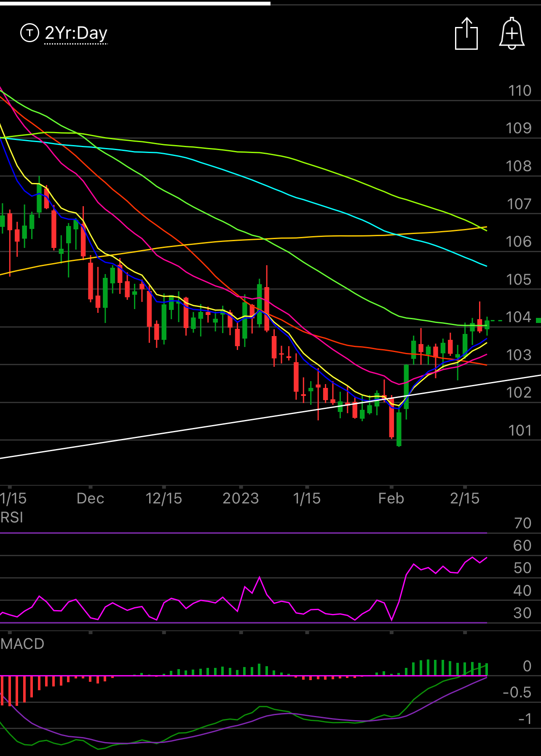
Task: Tap the circled T icon beside timeframe
Action: 29,33
